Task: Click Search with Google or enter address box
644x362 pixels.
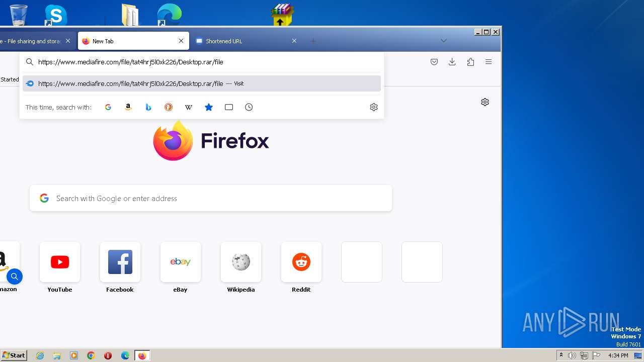Action: (211, 198)
